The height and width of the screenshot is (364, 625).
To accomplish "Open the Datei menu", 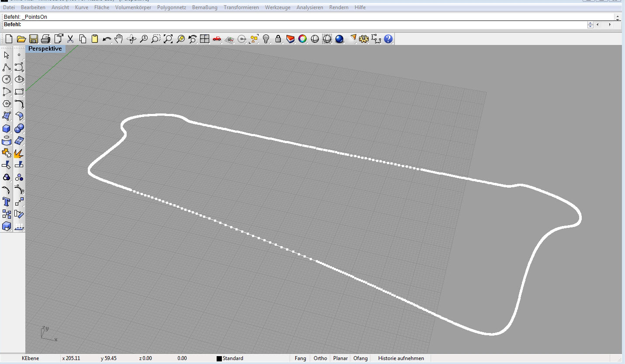I will [9, 7].
